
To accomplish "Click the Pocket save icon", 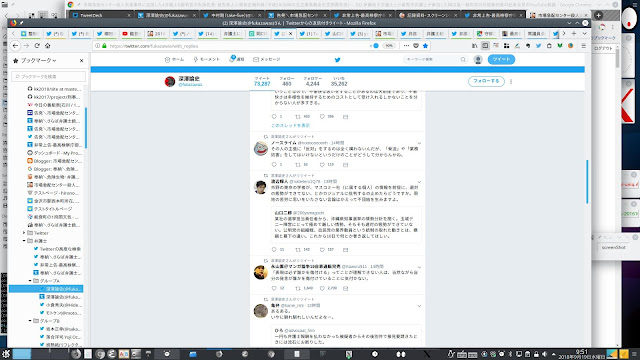I will click(x=416, y=46).
